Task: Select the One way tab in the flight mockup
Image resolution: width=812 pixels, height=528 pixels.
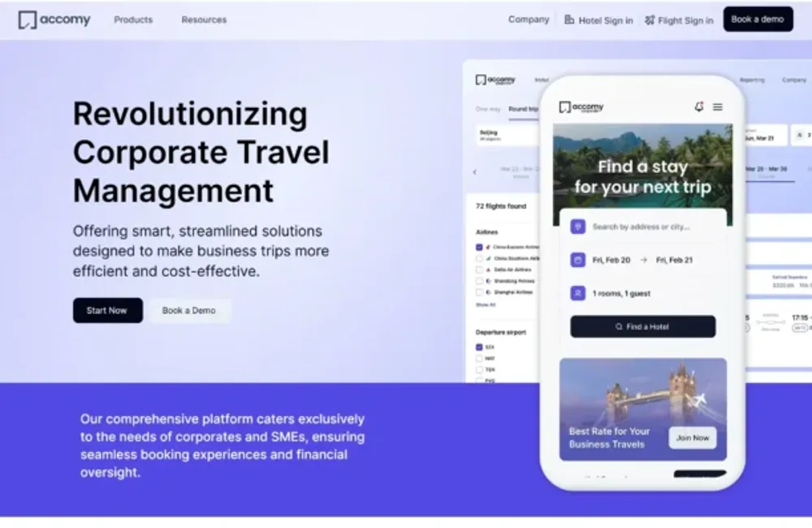Action: click(x=487, y=109)
